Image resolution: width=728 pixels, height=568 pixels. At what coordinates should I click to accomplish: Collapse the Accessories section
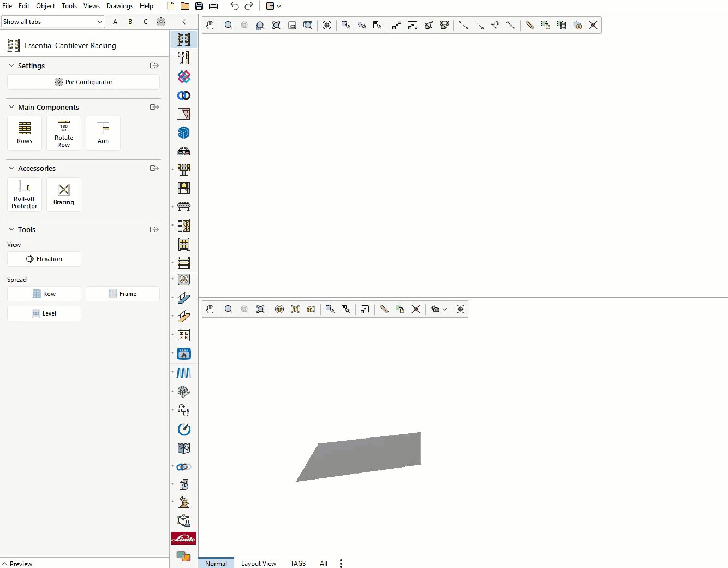tap(11, 168)
